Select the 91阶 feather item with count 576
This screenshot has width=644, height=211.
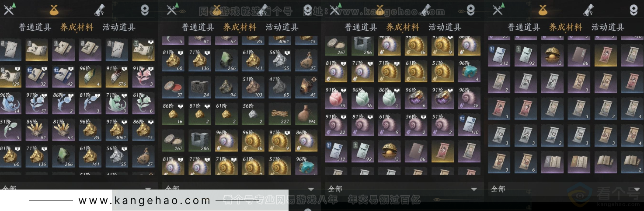pyautogui.click(x=116, y=76)
